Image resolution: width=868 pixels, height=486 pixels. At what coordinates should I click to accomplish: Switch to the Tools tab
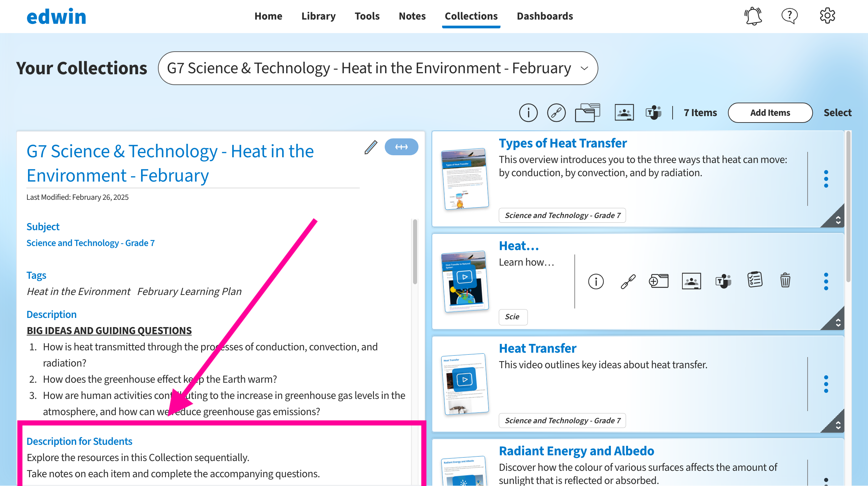[367, 16]
